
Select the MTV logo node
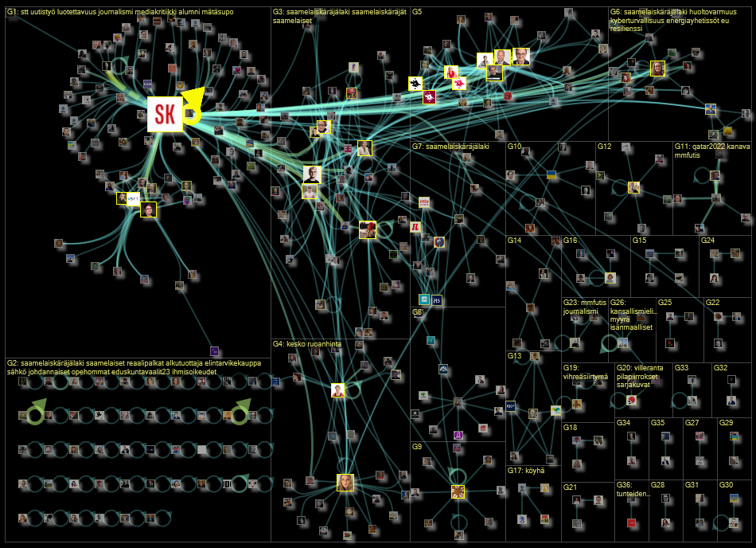(424, 202)
